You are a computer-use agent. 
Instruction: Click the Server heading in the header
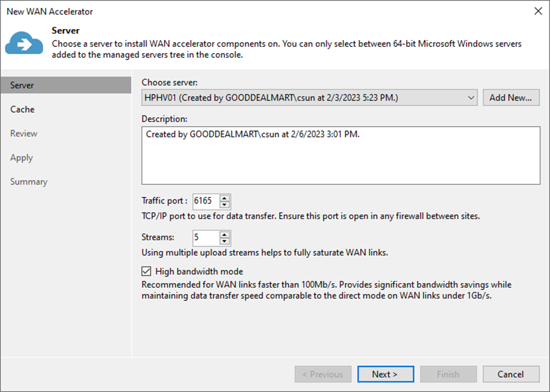point(65,30)
